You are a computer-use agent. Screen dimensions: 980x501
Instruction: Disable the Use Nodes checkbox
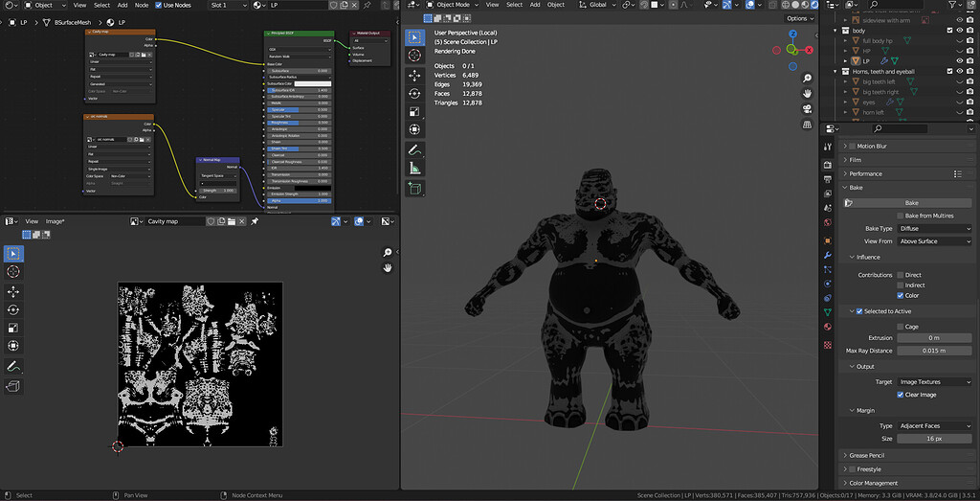tap(159, 5)
